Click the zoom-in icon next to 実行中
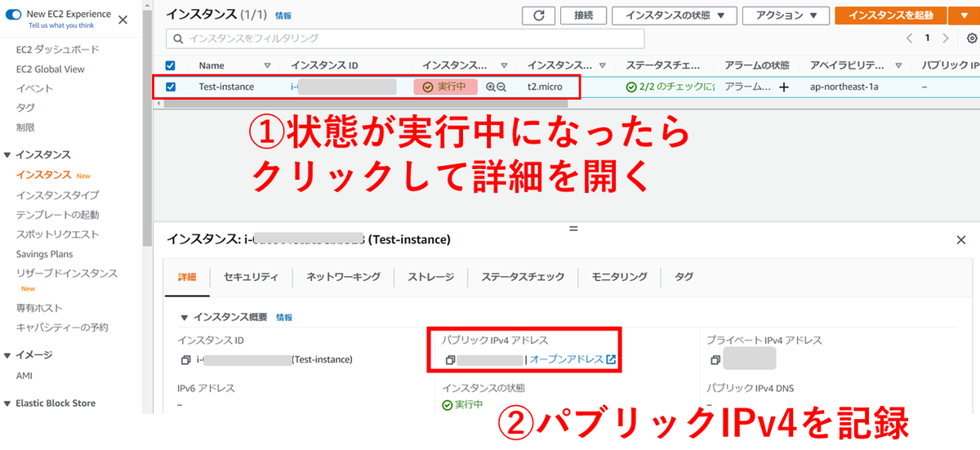 (x=490, y=87)
